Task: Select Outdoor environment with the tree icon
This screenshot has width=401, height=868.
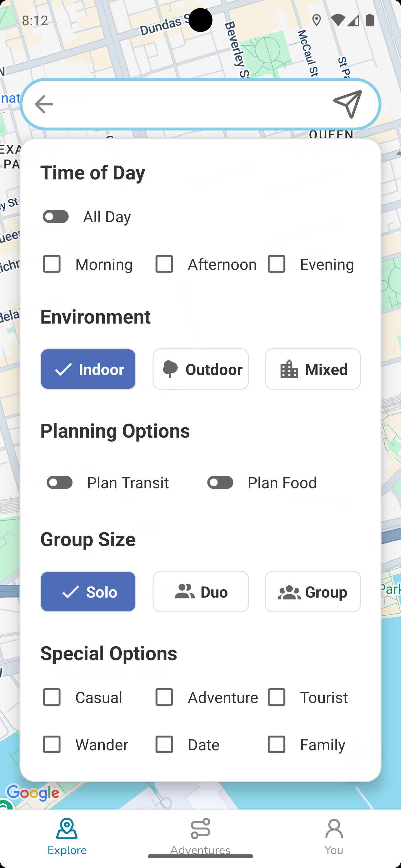Action: click(170, 369)
